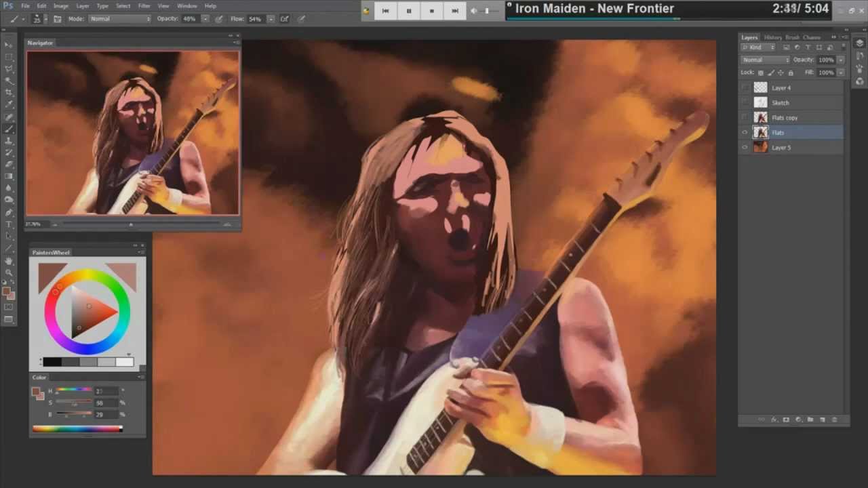868x488 pixels.
Task: Click the color spectrum ramp in Color panel
Action: point(78,428)
